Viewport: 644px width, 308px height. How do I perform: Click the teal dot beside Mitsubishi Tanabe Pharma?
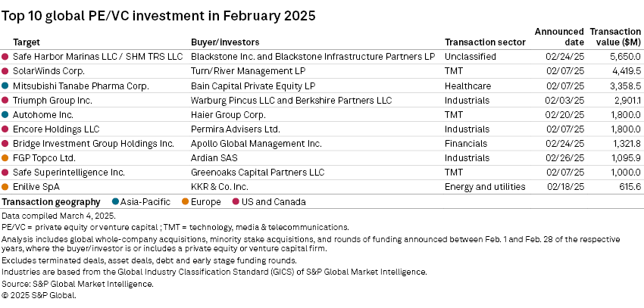click(5, 86)
